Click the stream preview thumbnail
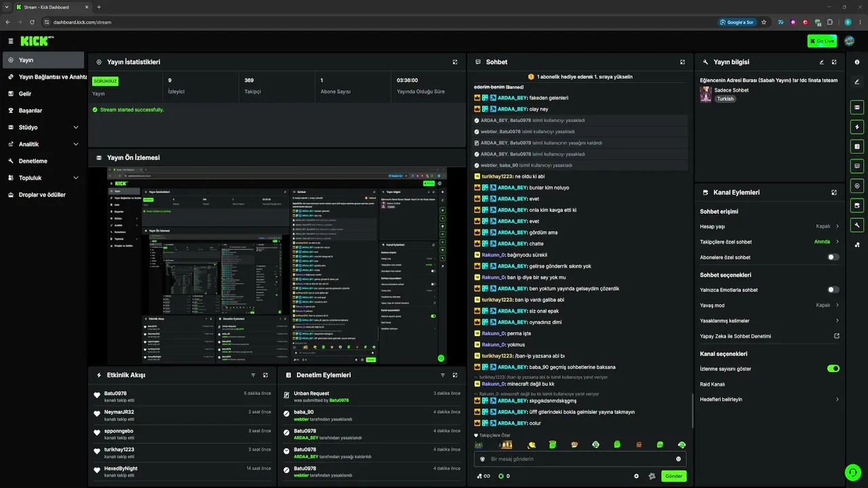 tap(277, 266)
